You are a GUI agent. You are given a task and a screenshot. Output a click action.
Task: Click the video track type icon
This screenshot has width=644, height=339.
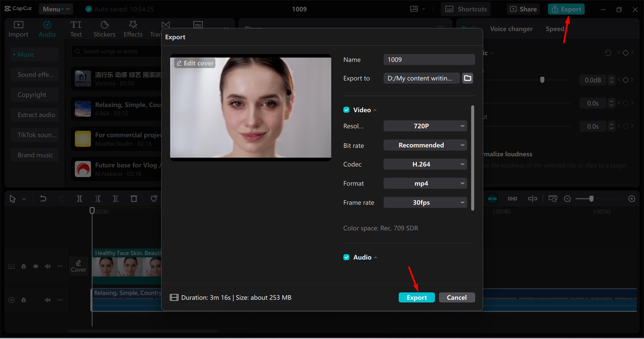(x=12, y=267)
